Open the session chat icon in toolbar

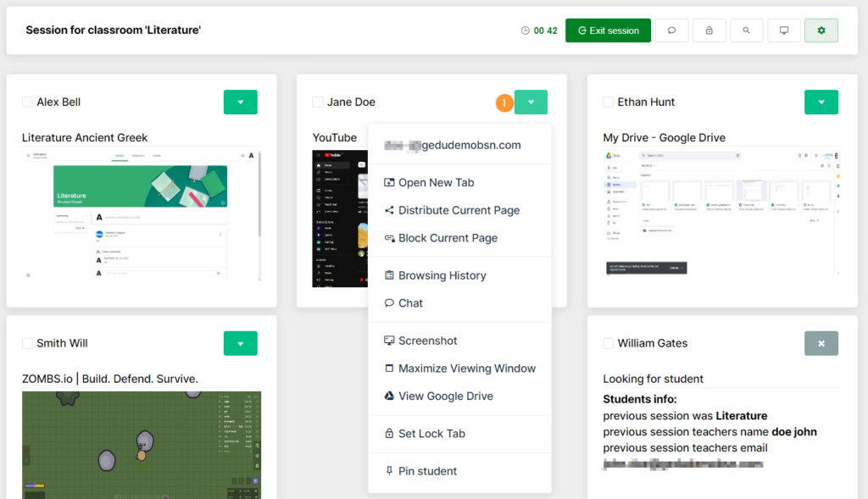point(671,30)
